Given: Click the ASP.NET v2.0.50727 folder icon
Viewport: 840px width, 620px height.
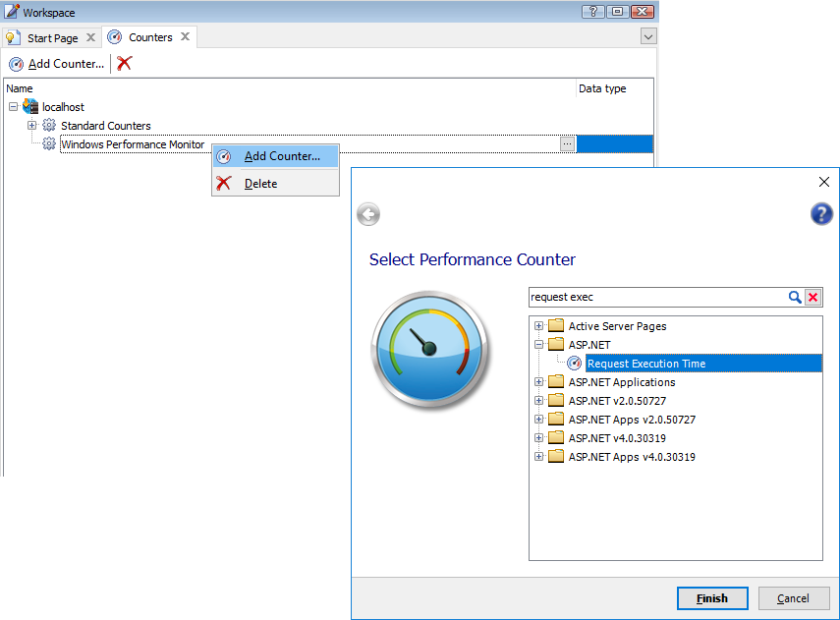Looking at the screenshot, I should [556, 400].
